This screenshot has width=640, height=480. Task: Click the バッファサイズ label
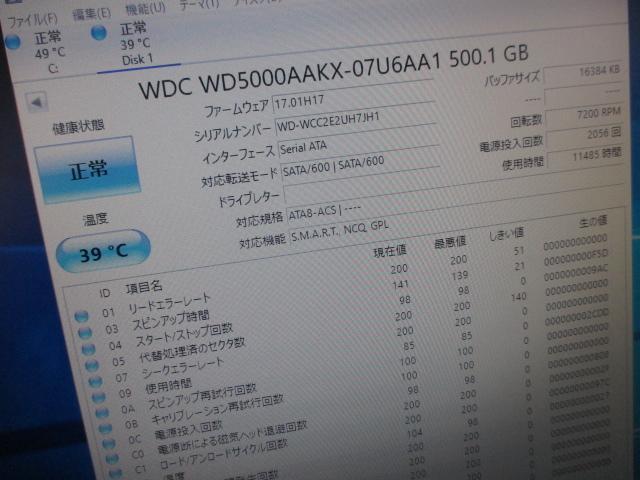[512, 78]
